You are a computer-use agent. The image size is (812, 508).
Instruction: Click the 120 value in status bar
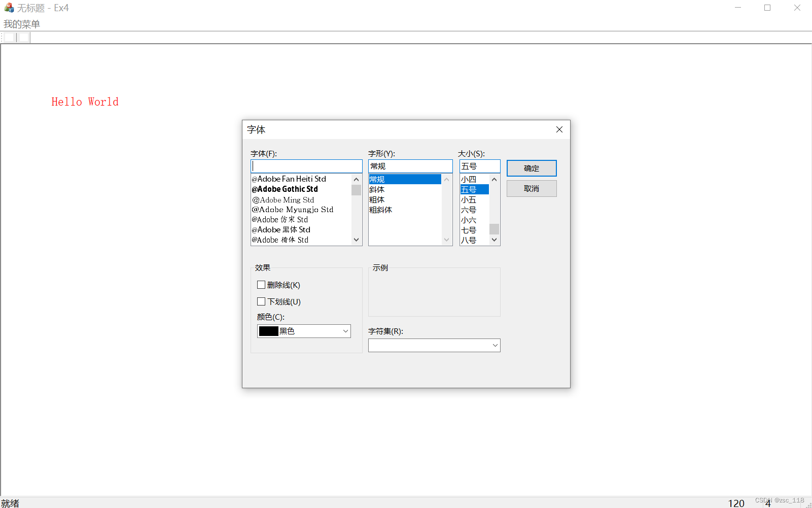coord(736,503)
